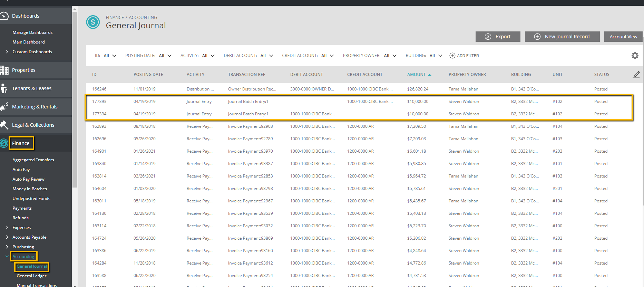This screenshot has width=644, height=287.
Task: Sort by ACTIVITY column header
Action: point(195,75)
